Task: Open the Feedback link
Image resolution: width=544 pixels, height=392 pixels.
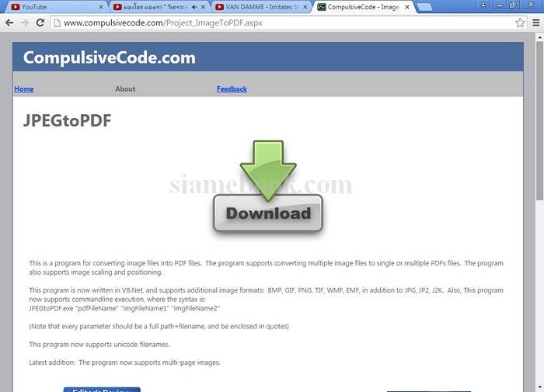Action: 232,89
